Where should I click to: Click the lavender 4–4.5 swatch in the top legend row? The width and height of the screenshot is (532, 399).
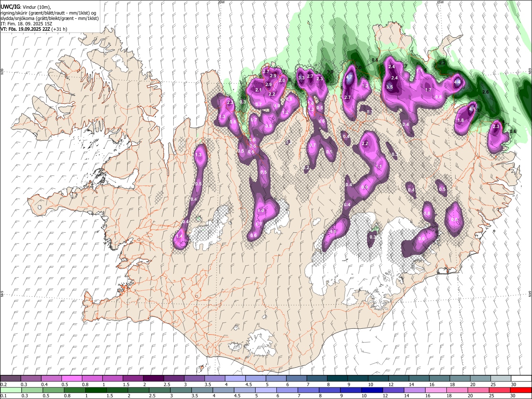pos(235,379)
